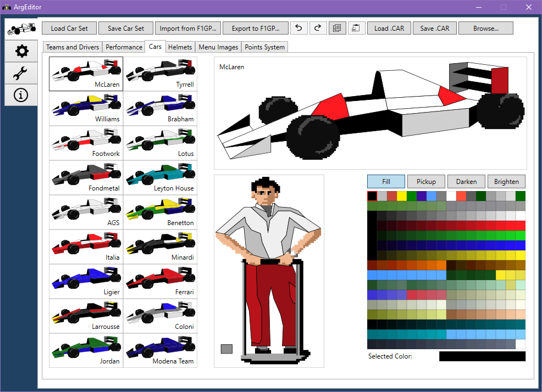The height and width of the screenshot is (392, 542).
Task: Select the Lotus car thumbnail
Action: 161,143
